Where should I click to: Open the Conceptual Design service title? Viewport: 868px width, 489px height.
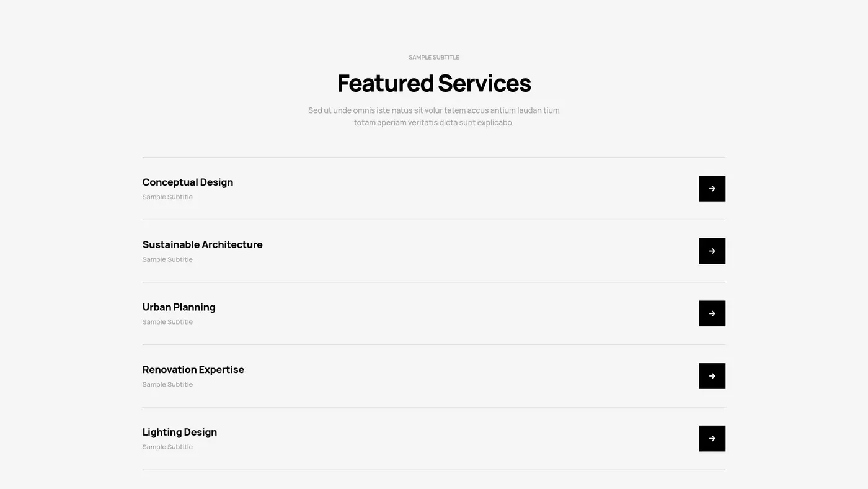[187, 182]
